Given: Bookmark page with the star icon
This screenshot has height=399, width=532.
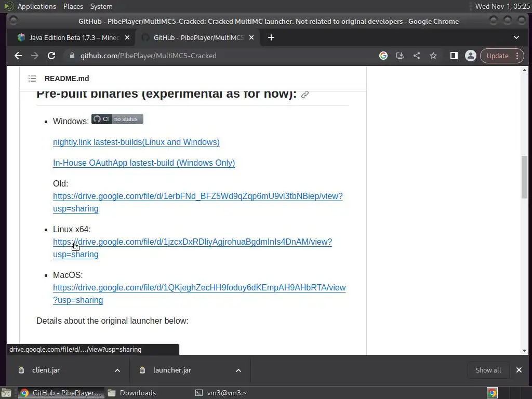Looking at the screenshot, I should click(x=433, y=56).
